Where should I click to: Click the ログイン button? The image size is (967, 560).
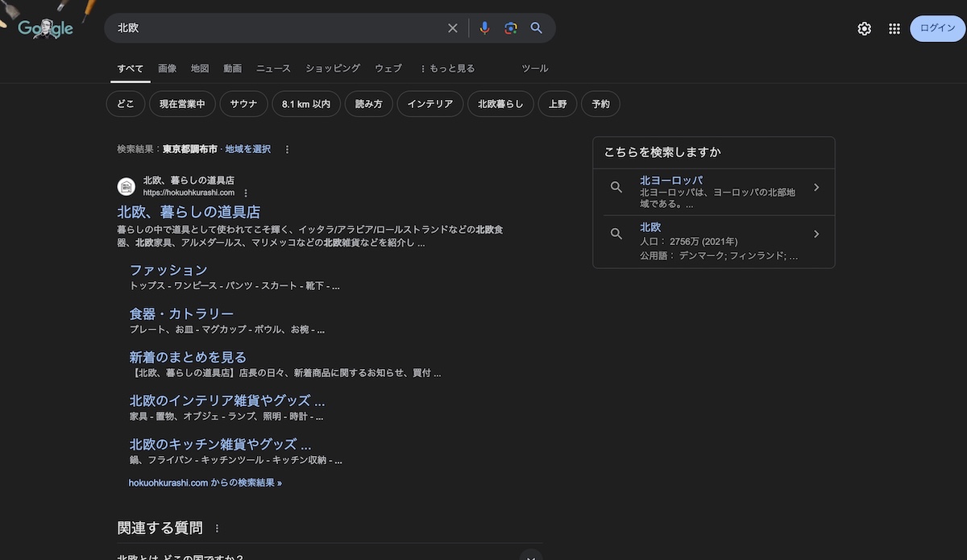pos(937,28)
